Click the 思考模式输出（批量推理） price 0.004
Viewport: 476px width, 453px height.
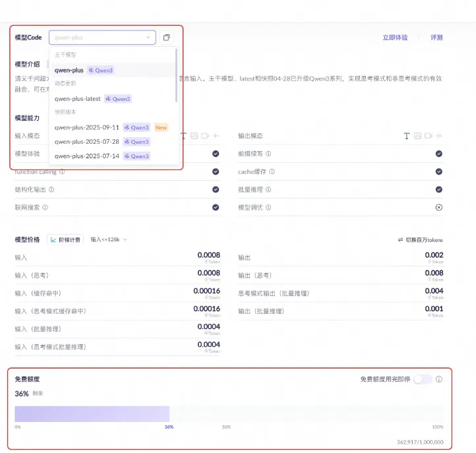(x=434, y=291)
